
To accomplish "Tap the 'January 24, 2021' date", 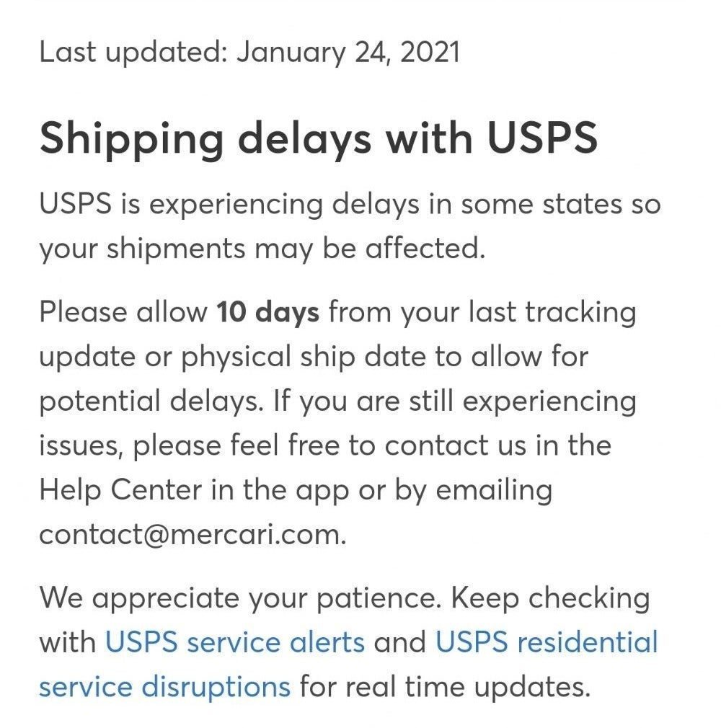I will point(348,53).
